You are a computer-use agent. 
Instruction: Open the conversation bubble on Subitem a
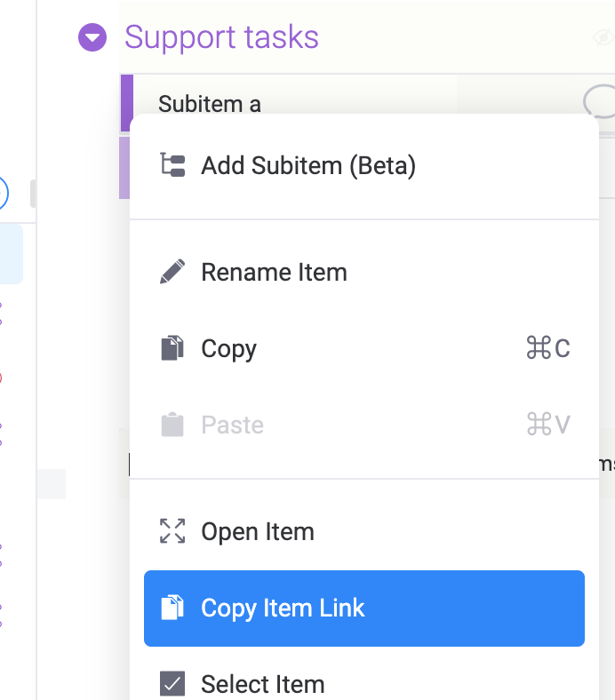coord(600,101)
